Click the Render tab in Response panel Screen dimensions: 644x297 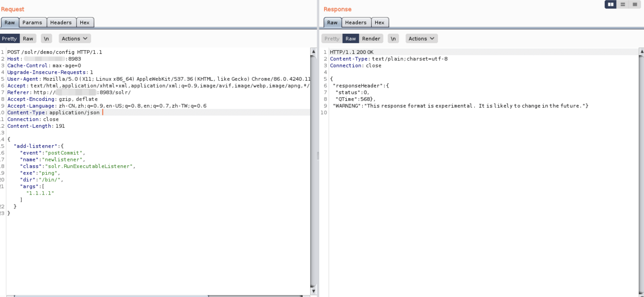pyautogui.click(x=371, y=38)
